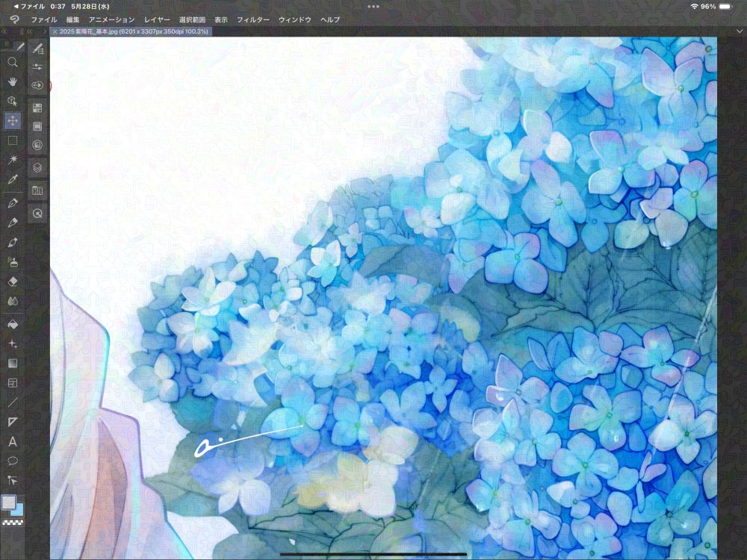The height and width of the screenshot is (560, 747).
Task: Open the フィルター menu
Action: (253, 19)
